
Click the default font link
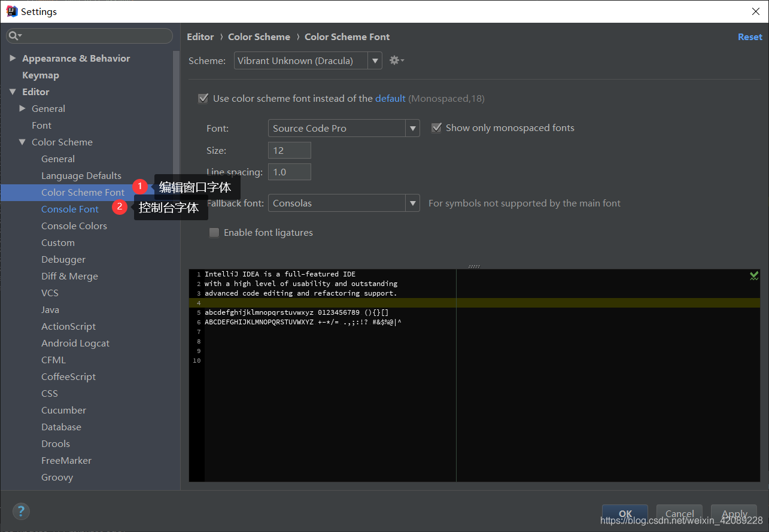point(390,98)
